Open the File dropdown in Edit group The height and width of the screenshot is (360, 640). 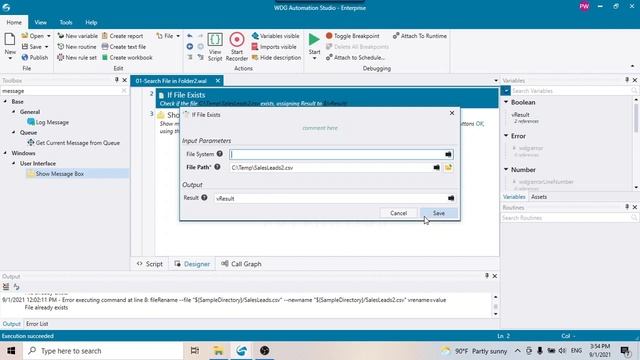(x=168, y=36)
